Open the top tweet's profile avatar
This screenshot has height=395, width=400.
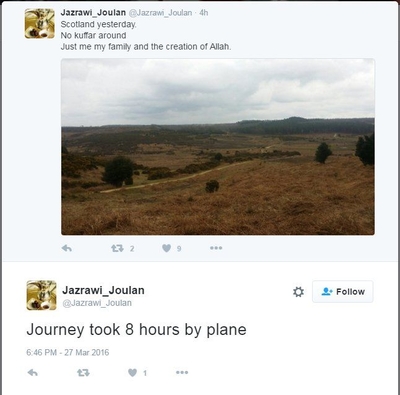[x=40, y=23]
